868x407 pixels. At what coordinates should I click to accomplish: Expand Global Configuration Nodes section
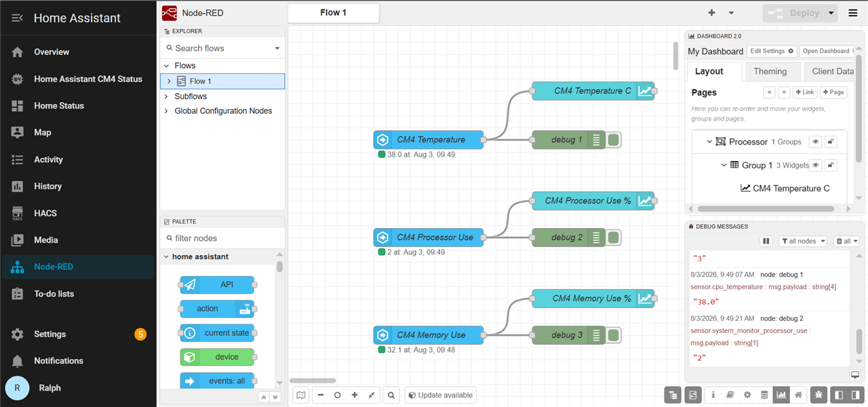point(166,111)
